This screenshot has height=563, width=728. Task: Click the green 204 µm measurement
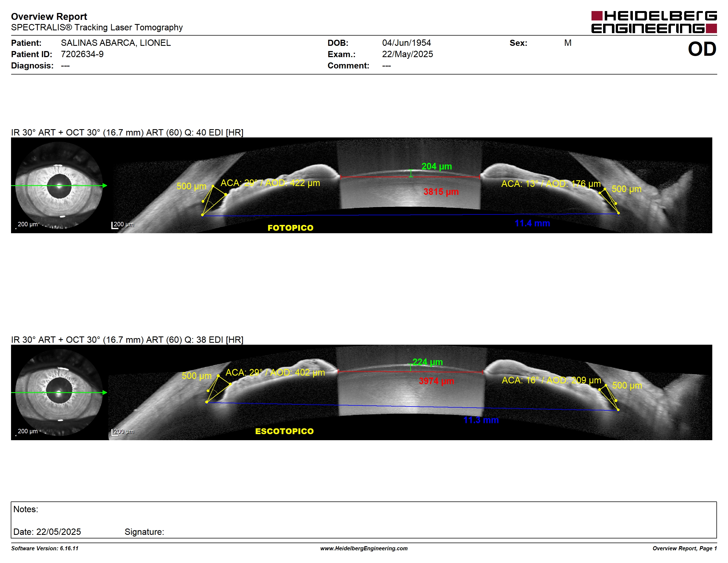click(x=437, y=166)
